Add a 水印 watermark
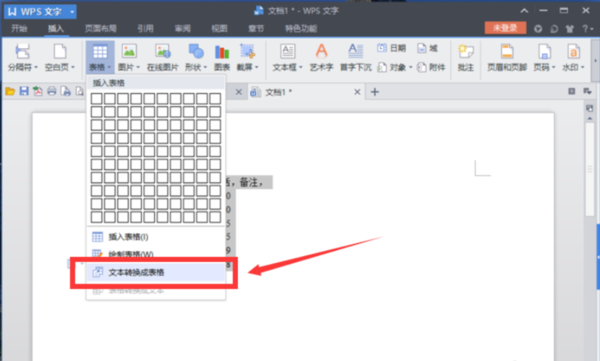The width and height of the screenshot is (600, 361). (x=573, y=57)
